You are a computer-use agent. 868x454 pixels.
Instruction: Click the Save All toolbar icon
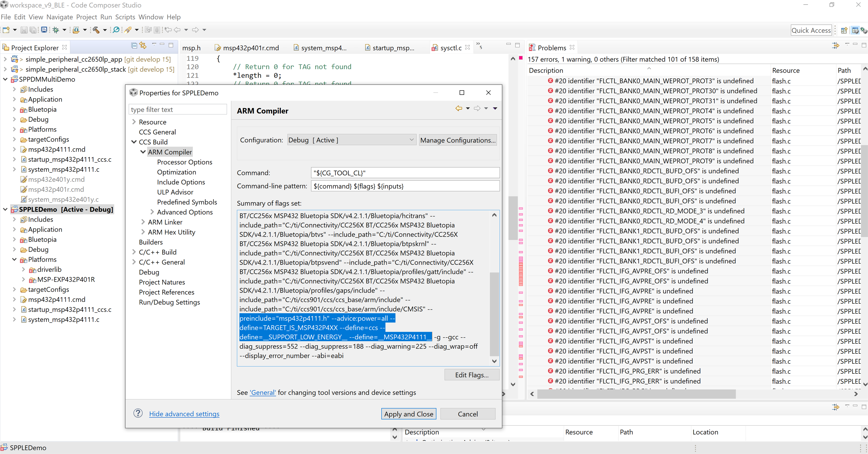point(33,30)
